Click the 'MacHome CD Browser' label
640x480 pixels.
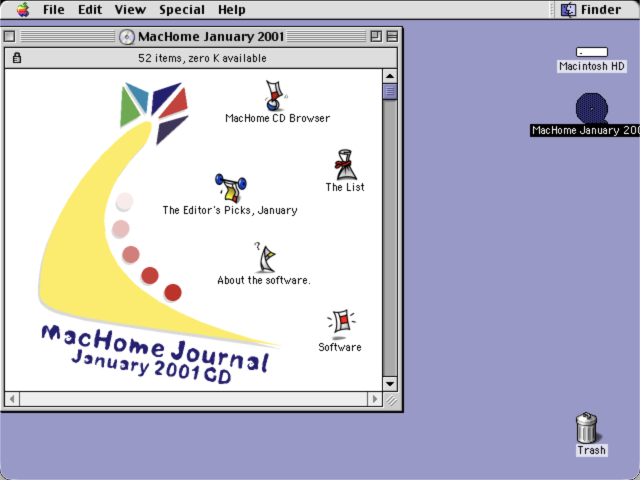[x=278, y=118]
